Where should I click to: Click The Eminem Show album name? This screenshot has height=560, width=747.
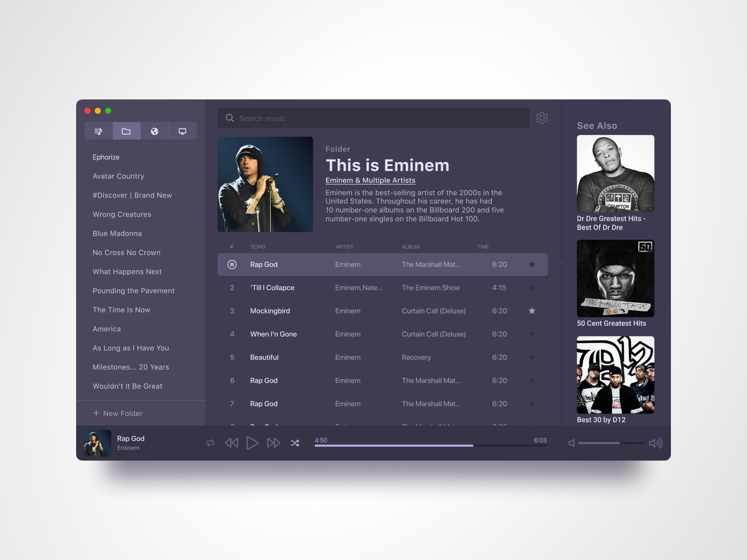[x=431, y=288]
